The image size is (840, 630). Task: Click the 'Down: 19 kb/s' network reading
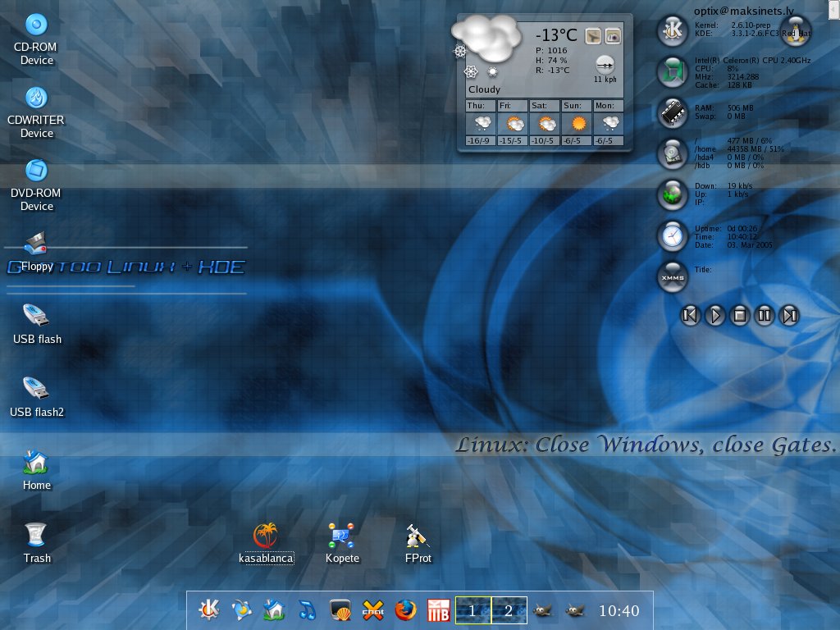tap(724, 186)
